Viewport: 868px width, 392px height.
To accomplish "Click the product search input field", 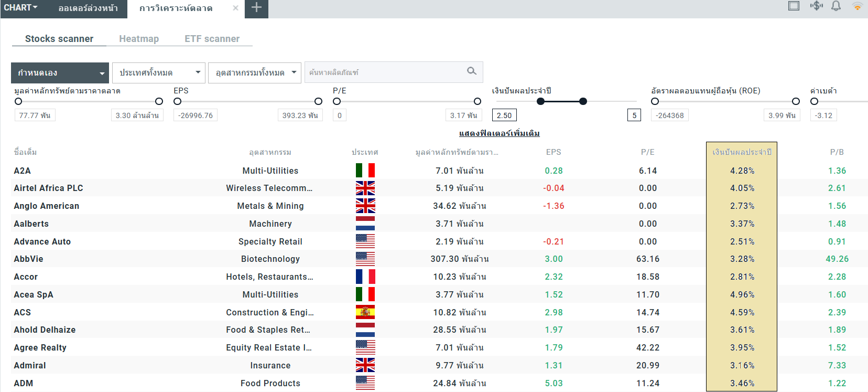I will pos(385,72).
